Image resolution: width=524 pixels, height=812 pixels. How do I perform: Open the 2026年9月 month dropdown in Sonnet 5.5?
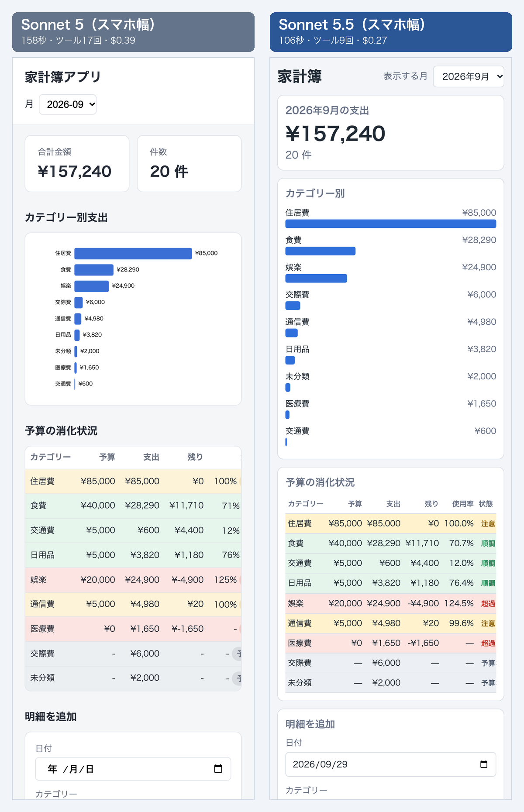(469, 76)
